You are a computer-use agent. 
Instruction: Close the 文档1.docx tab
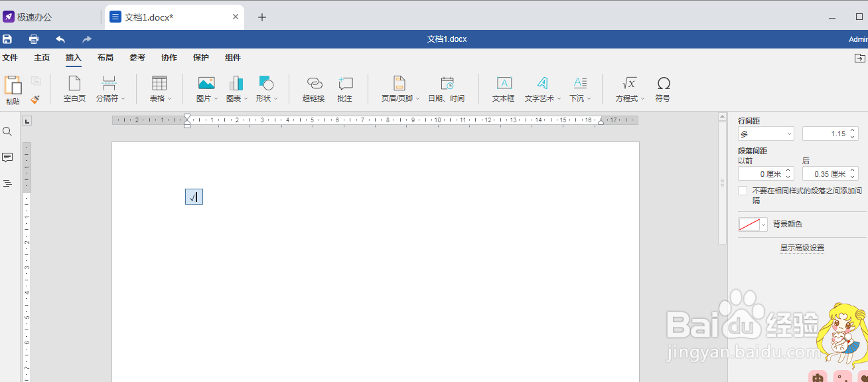(235, 17)
